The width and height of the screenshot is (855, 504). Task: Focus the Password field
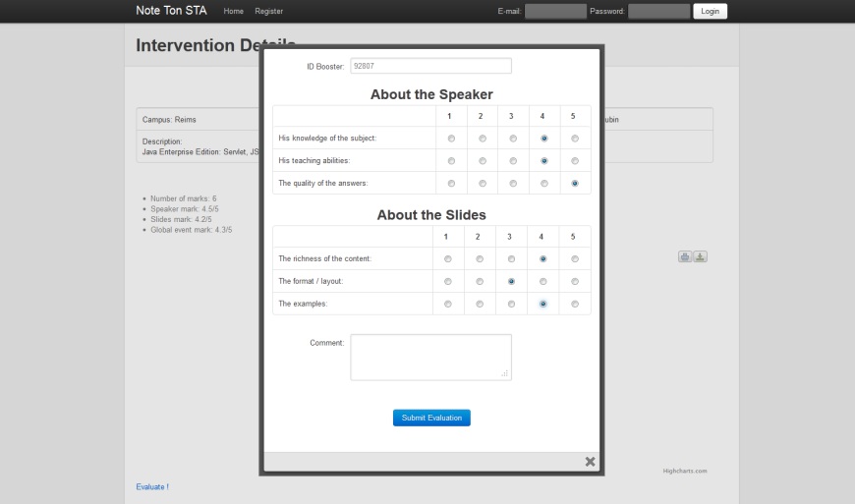(x=658, y=11)
